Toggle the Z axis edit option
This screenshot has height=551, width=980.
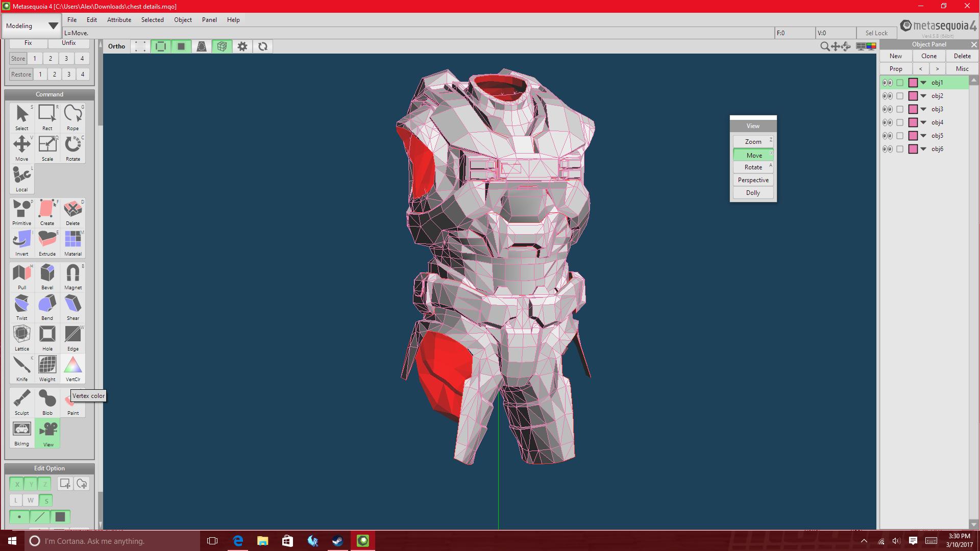pos(45,484)
